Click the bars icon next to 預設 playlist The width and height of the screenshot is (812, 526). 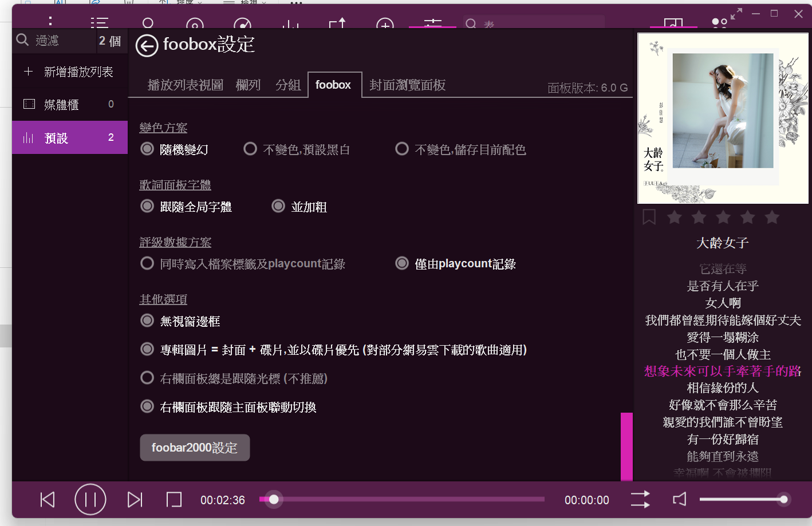[x=28, y=137]
